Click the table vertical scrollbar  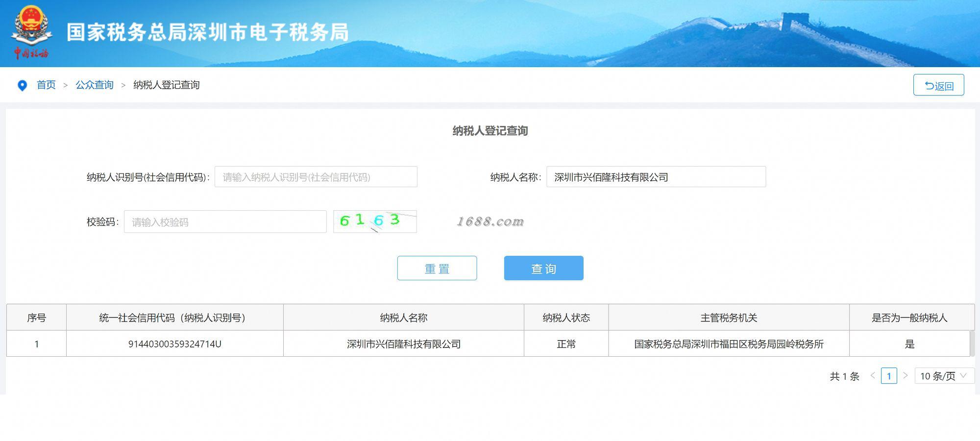(x=972, y=343)
